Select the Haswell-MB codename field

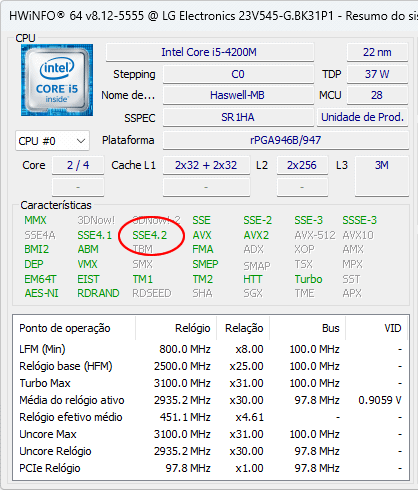238,95
